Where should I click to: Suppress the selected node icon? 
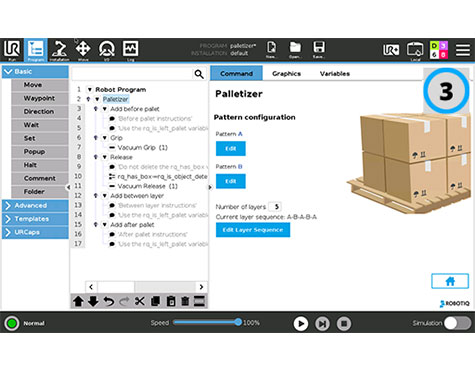coord(199,301)
